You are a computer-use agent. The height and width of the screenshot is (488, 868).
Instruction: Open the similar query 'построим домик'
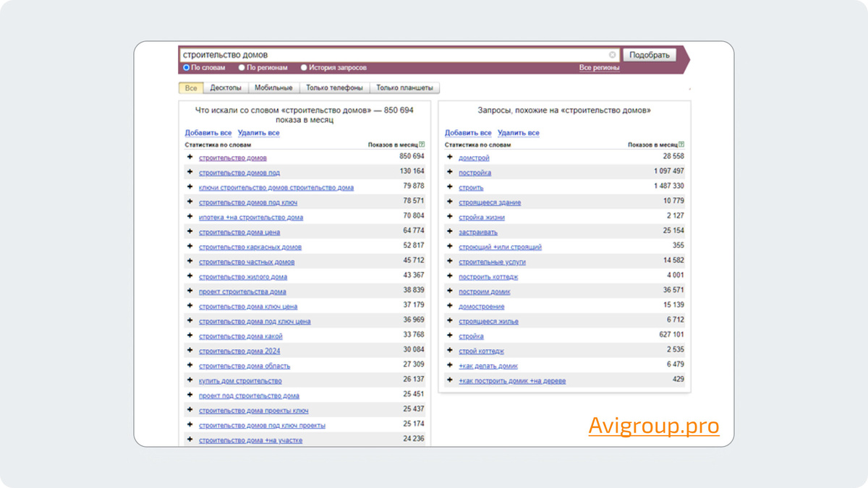[x=485, y=291]
